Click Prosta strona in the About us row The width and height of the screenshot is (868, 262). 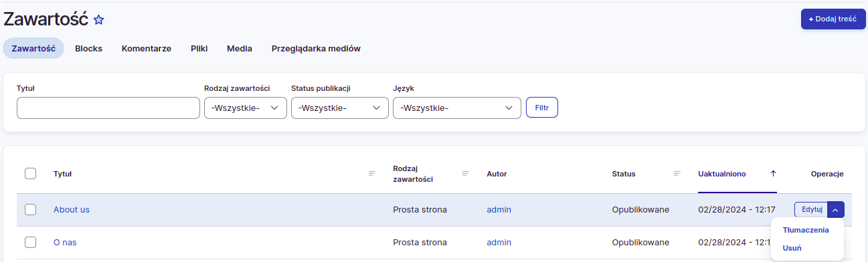tap(420, 209)
